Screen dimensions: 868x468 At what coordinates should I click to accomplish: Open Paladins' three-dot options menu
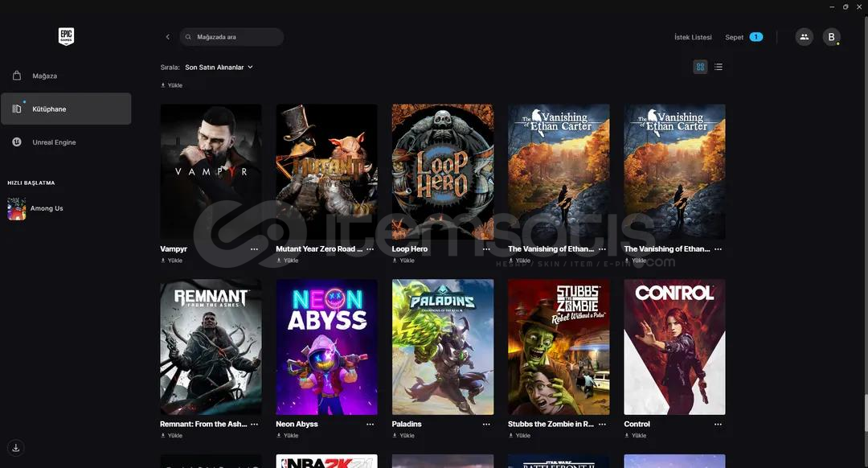point(486,425)
